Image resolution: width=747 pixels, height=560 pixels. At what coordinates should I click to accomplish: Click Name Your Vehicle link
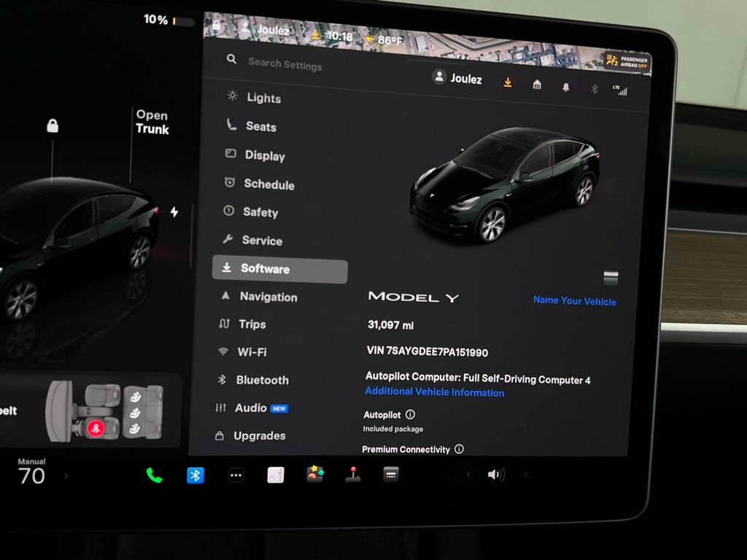coord(575,300)
